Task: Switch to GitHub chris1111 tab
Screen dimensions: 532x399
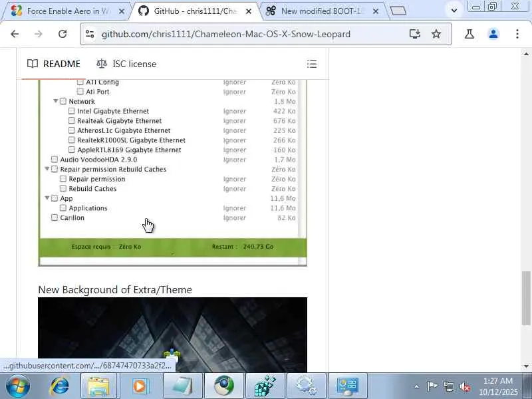Action: 195,11
